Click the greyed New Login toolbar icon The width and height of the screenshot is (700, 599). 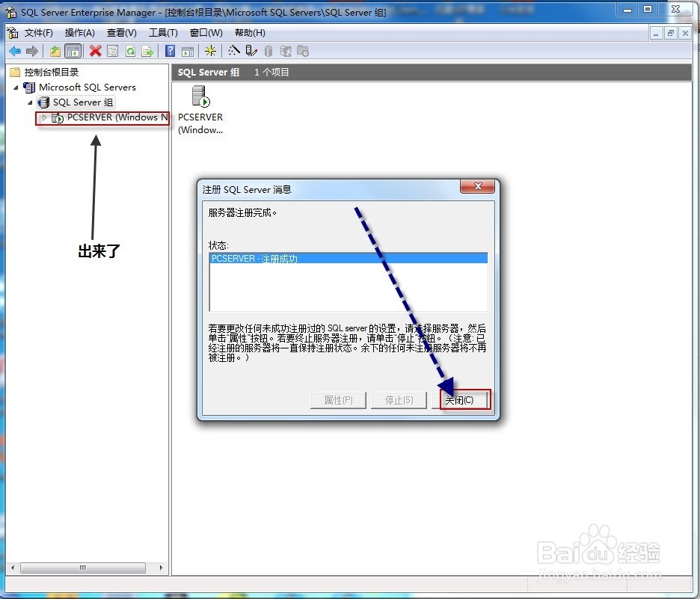[286, 52]
